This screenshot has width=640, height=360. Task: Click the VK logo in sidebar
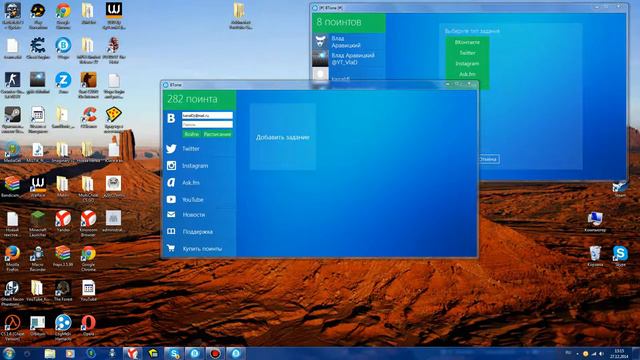click(171, 118)
